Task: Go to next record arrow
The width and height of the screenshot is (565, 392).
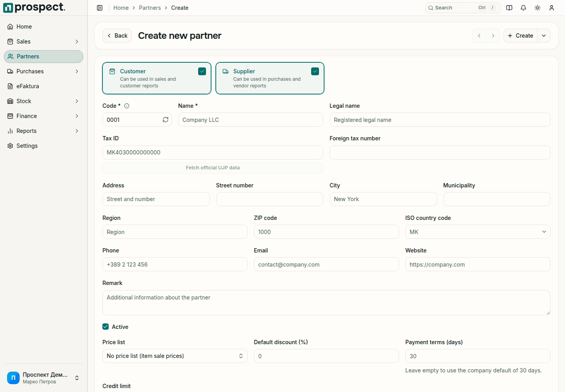Action: [493, 36]
